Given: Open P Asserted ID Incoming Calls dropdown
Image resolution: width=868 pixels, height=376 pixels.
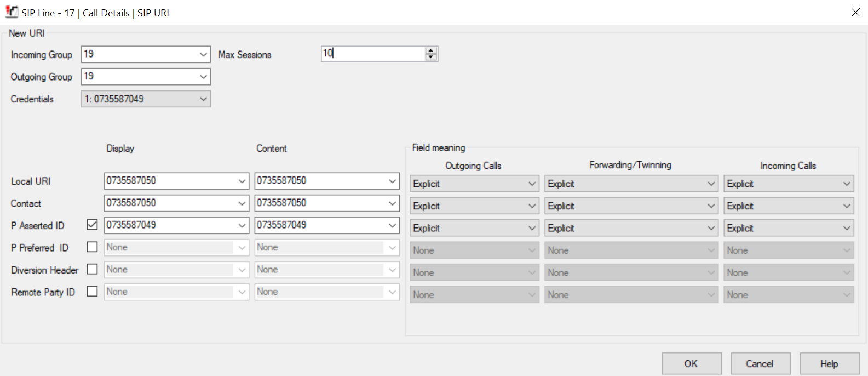Looking at the screenshot, I should coord(789,228).
